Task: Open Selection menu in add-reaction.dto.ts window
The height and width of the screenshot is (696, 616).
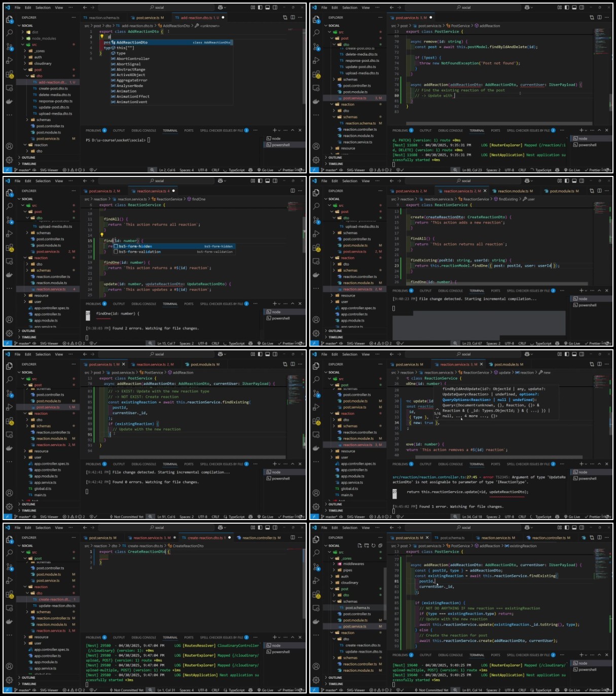Action: coord(43,8)
